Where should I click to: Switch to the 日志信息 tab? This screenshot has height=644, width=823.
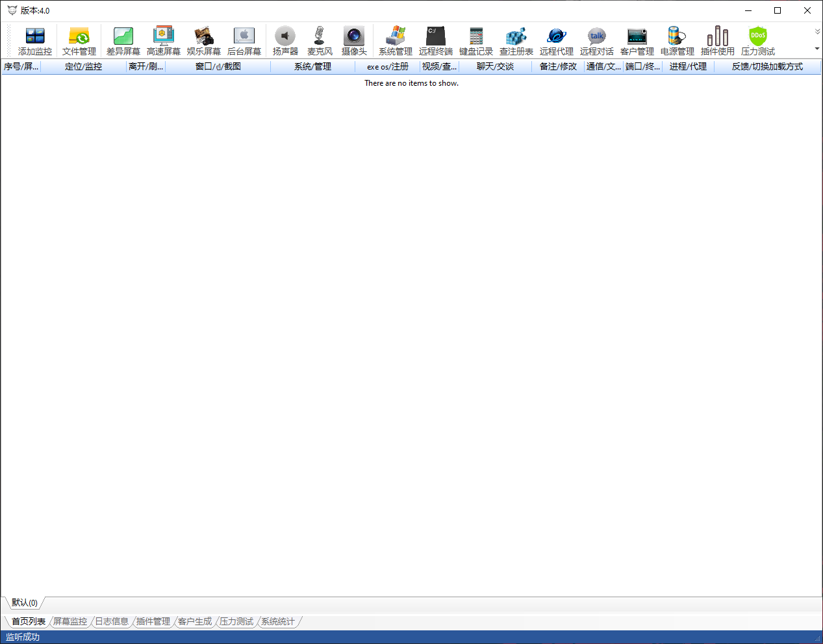pos(112,621)
